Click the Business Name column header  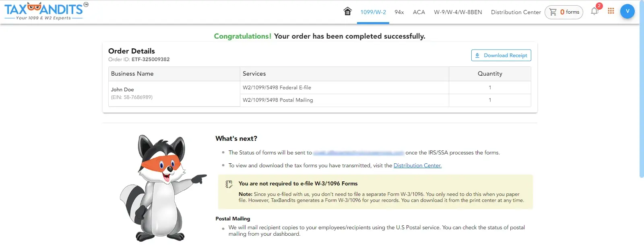(x=174, y=74)
